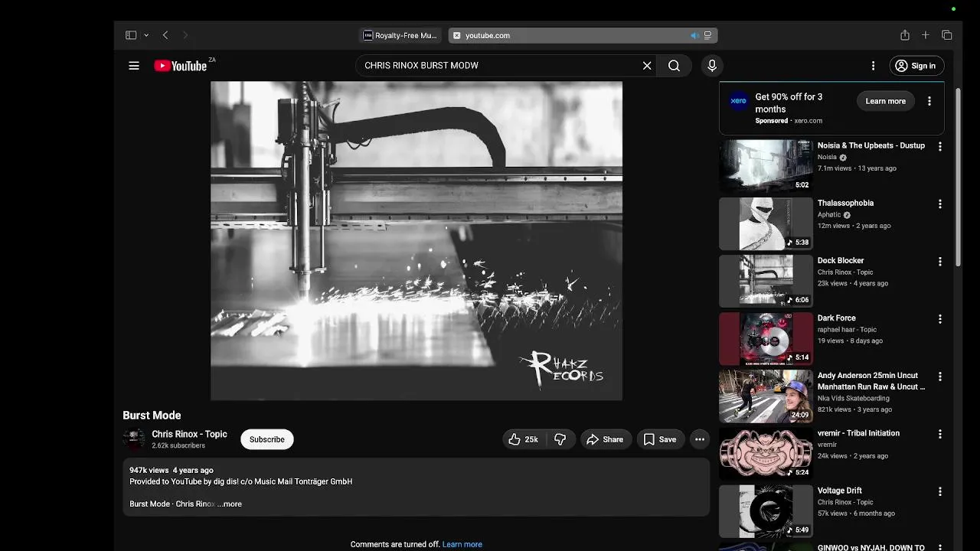Play the Dock Blocker thumbnail

(766, 281)
